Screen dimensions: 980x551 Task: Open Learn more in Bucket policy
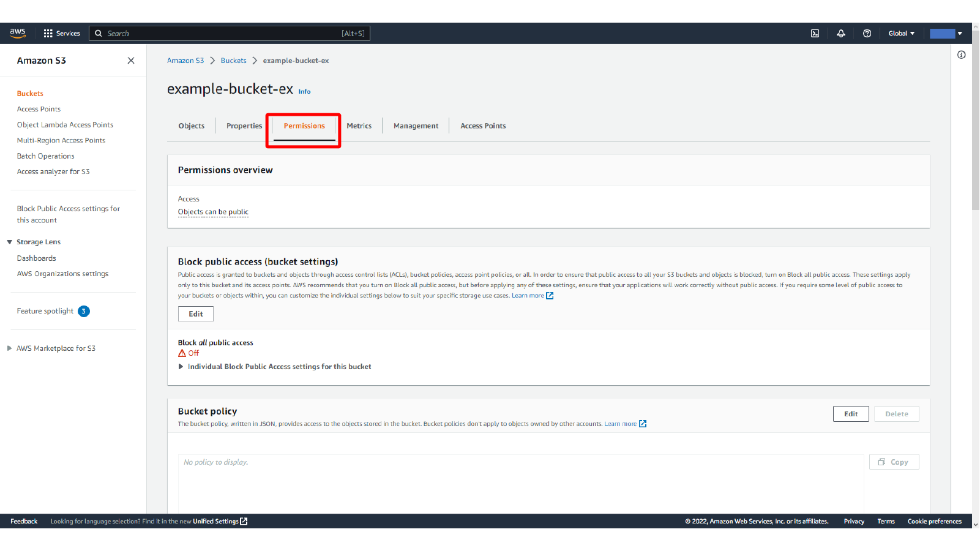[x=621, y=424]
